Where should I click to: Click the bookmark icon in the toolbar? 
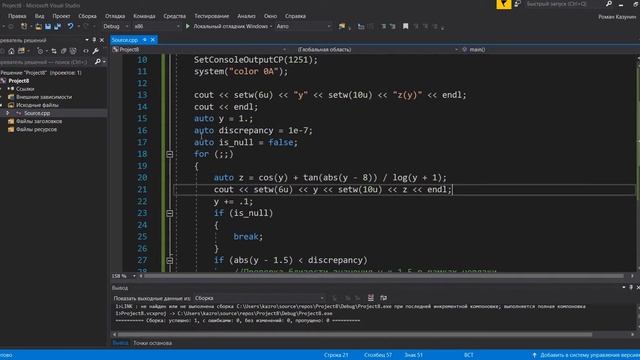coord(405,26)
